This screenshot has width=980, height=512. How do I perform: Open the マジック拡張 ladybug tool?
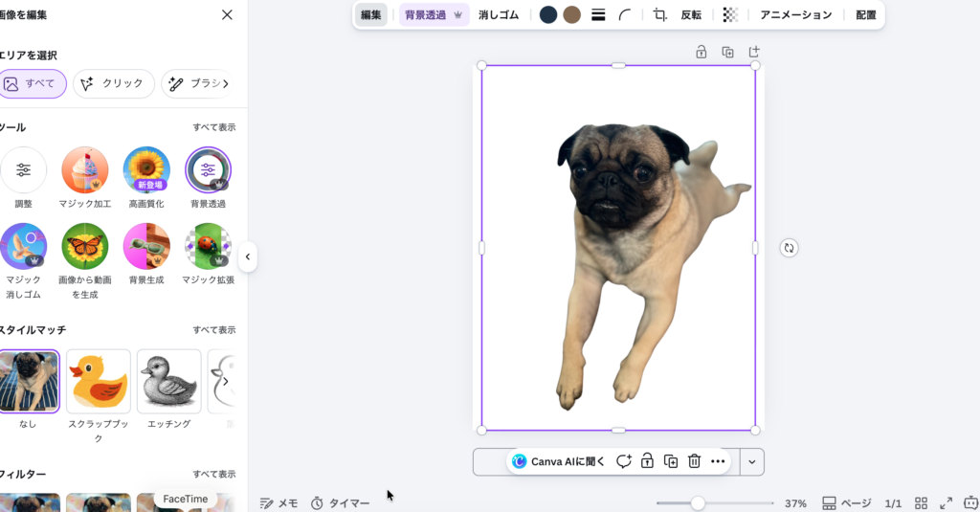click(x=208, y=246)
